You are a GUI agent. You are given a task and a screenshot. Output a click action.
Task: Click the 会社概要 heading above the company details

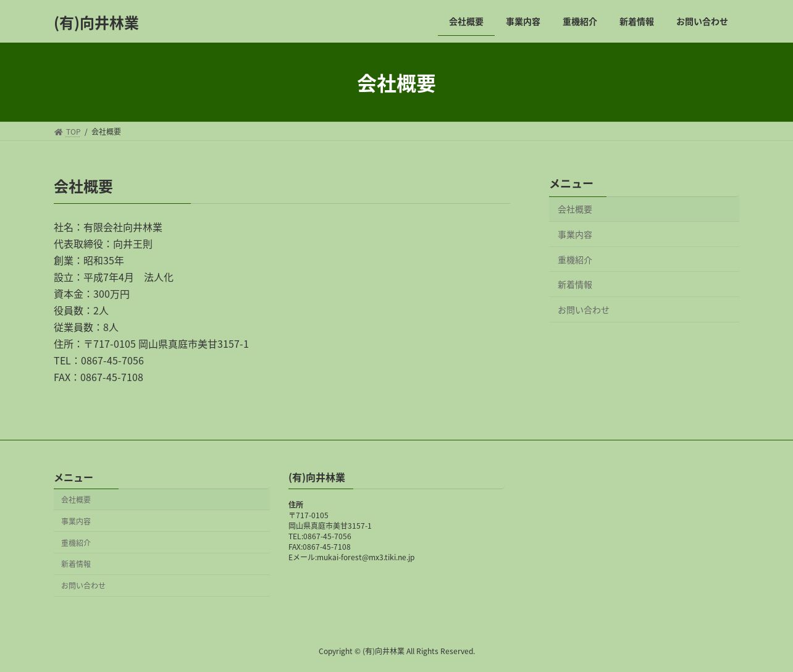click(x=83, y=187)
